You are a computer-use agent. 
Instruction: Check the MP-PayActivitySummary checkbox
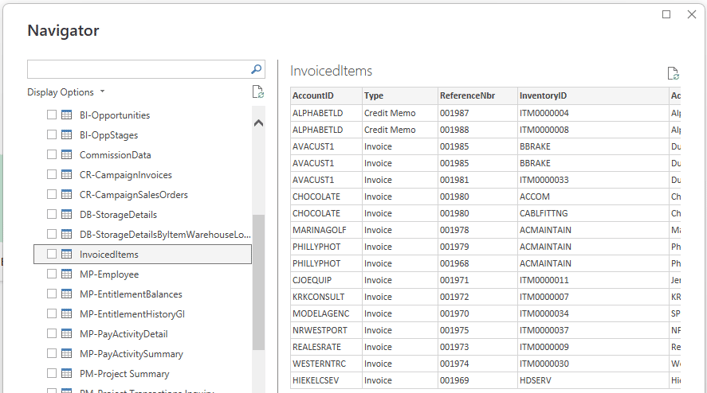(x=52, y=353)
